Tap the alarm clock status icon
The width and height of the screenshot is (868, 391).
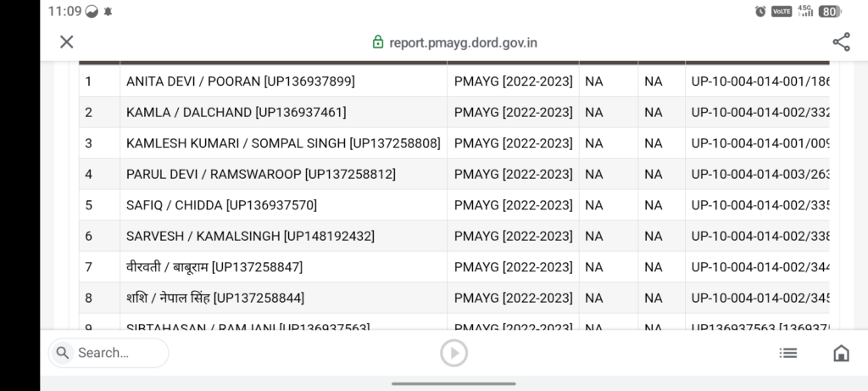coord(760,11)
